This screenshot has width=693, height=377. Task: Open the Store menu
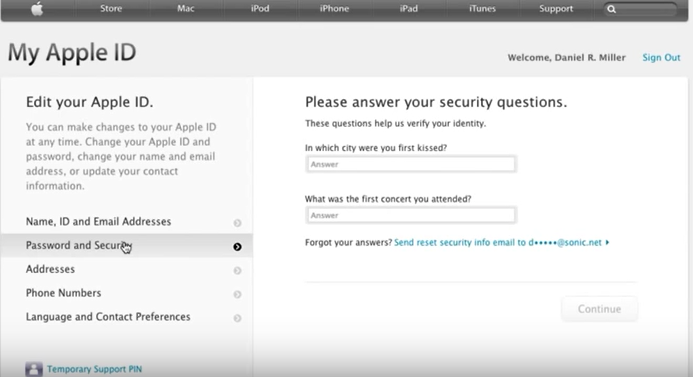pyautogui.click(x=111, y=8)
